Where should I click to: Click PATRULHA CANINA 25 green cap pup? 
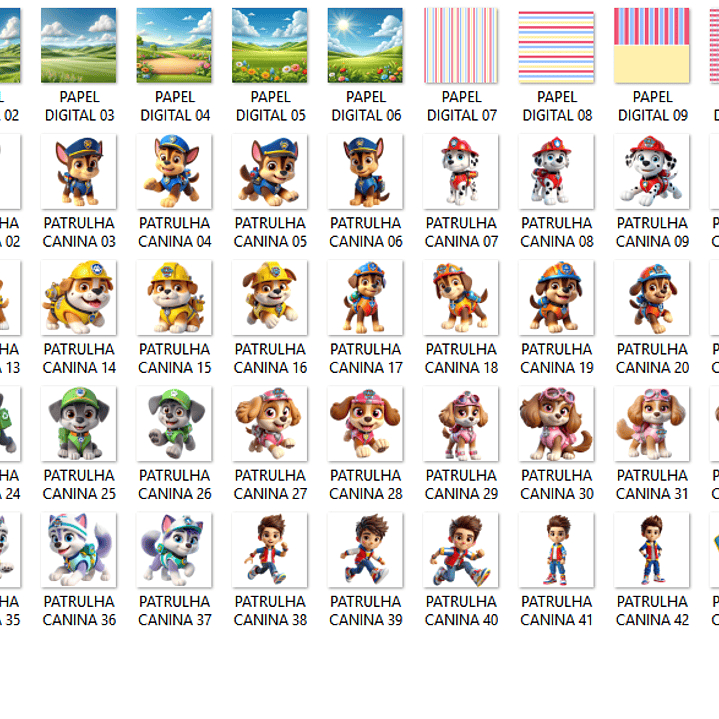[78, 424]
